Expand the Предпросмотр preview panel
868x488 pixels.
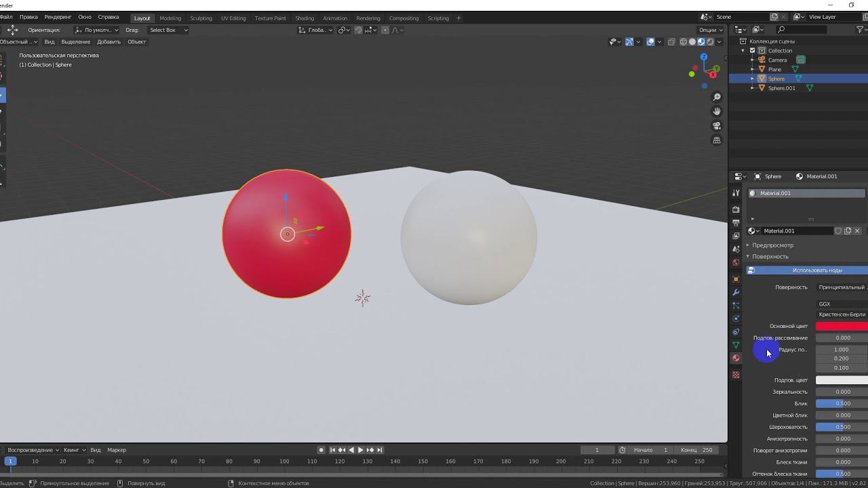(x=772, y=245)
